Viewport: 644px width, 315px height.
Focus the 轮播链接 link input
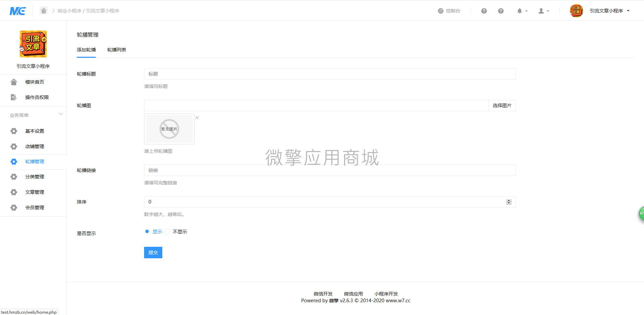(x=330, y=170)
